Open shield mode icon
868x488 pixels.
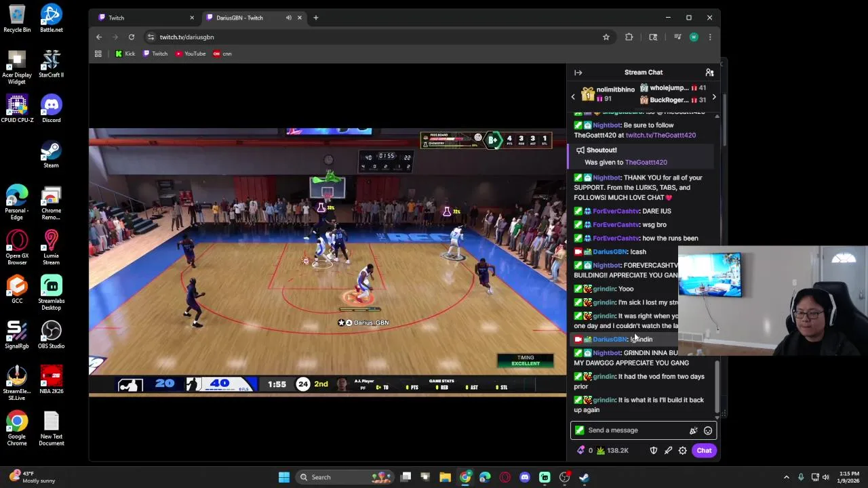pyautogui.click(x=654, y=451)
